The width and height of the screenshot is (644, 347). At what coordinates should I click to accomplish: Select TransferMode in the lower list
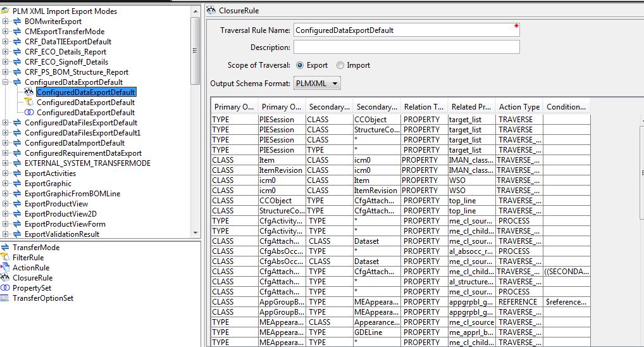(x=36, y=248)
